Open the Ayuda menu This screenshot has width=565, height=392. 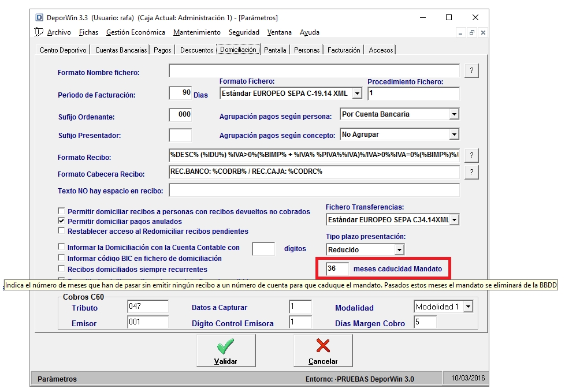coord(310,32)
